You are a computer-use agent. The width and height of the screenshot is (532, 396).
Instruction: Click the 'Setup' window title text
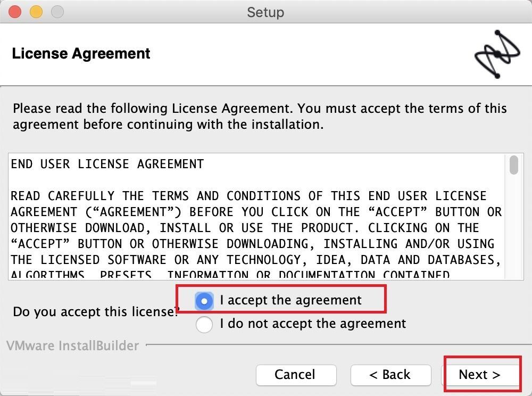265,12
